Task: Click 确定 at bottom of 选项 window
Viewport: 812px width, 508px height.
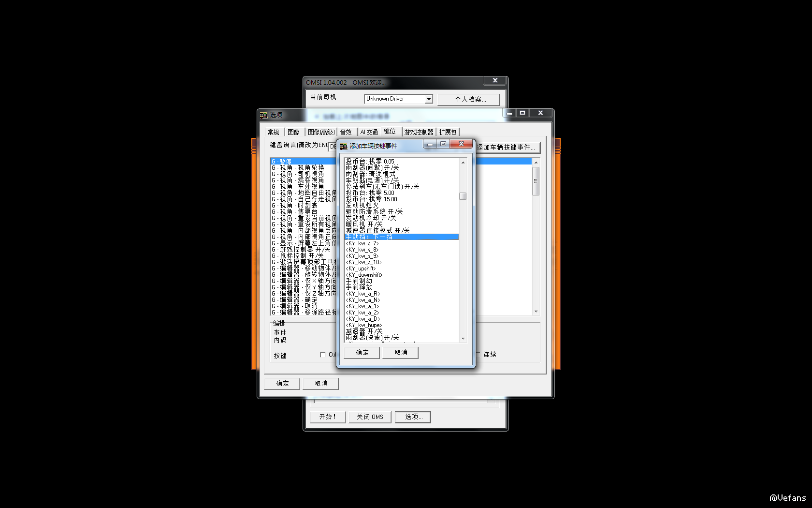Action: pyautogui.click(x=282, y=384)
